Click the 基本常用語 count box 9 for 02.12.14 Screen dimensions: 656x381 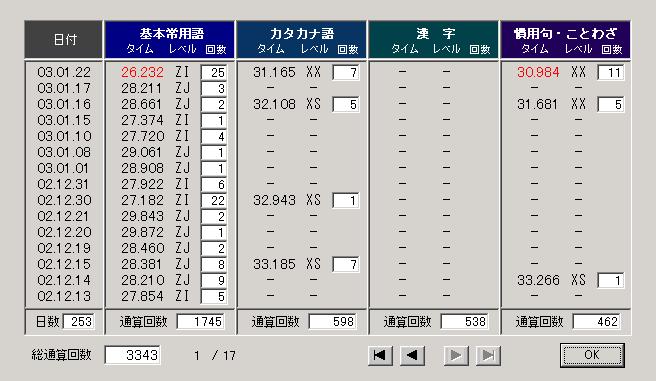click(x=214, y=280)
